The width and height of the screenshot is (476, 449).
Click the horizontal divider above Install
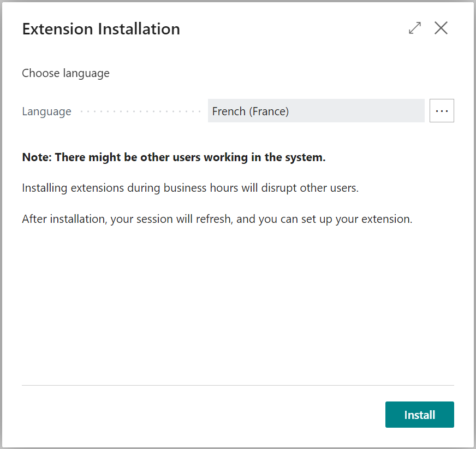click(x=238, y=385)
